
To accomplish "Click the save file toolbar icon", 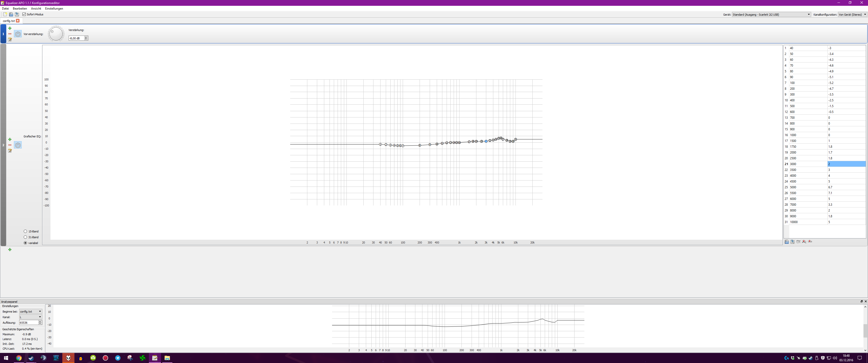I will pos(17,14).
